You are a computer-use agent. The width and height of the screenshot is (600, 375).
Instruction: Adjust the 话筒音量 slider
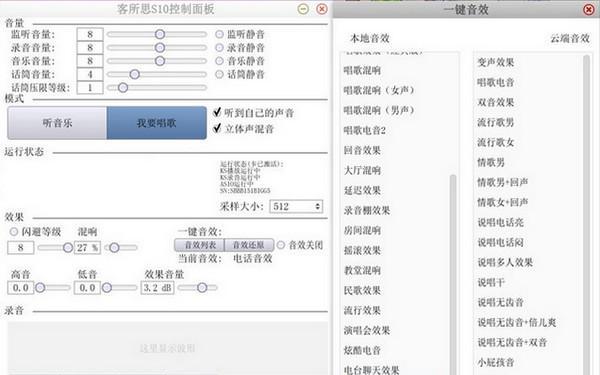point(157,74)
